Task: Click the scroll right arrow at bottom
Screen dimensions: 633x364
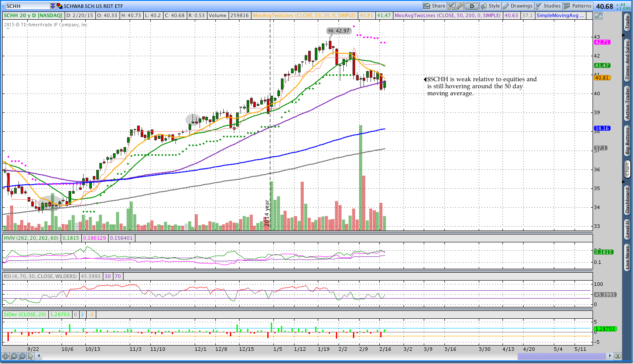Action: click(610, 356)
